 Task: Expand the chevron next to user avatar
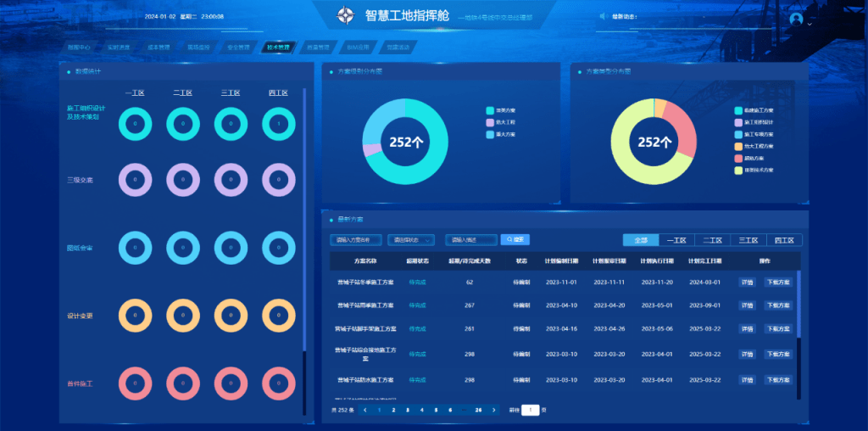[810, 24]
